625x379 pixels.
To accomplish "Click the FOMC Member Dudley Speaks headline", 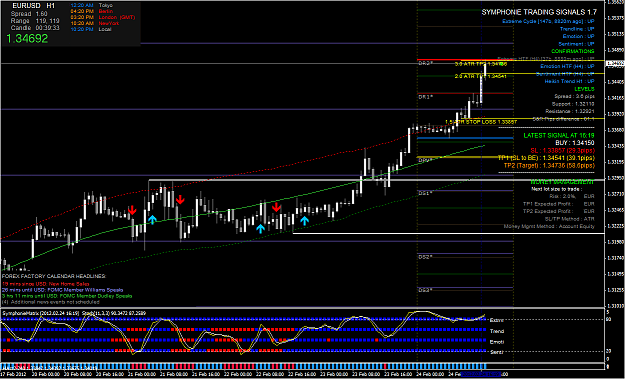I will [67, 296].
